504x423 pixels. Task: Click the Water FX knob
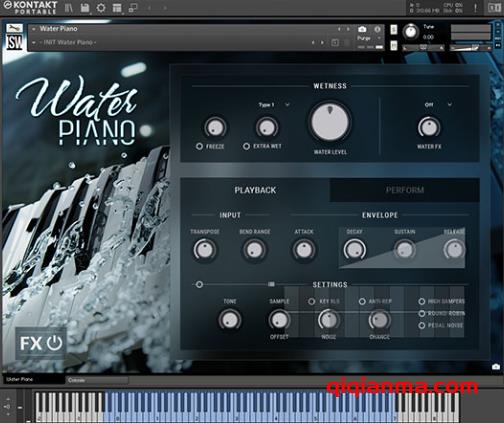click(429, 128)
